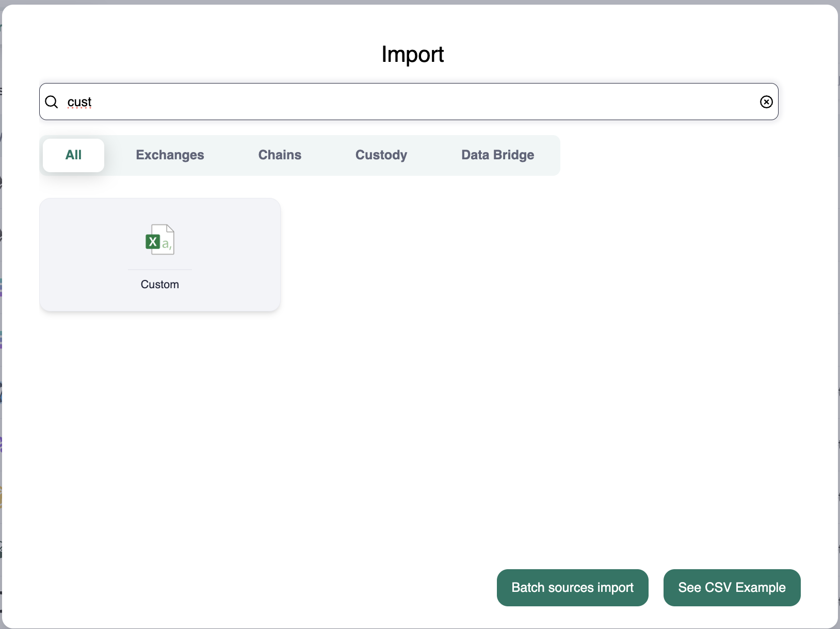Viewport: 840px width, 629px height.
Task: Click the Import dialog heading
Action: tap(412, 54)
